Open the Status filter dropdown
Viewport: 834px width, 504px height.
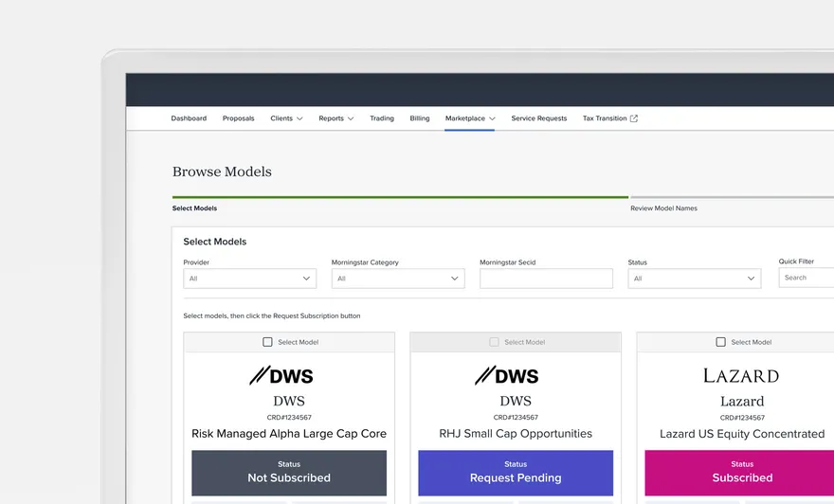[694, 279]
